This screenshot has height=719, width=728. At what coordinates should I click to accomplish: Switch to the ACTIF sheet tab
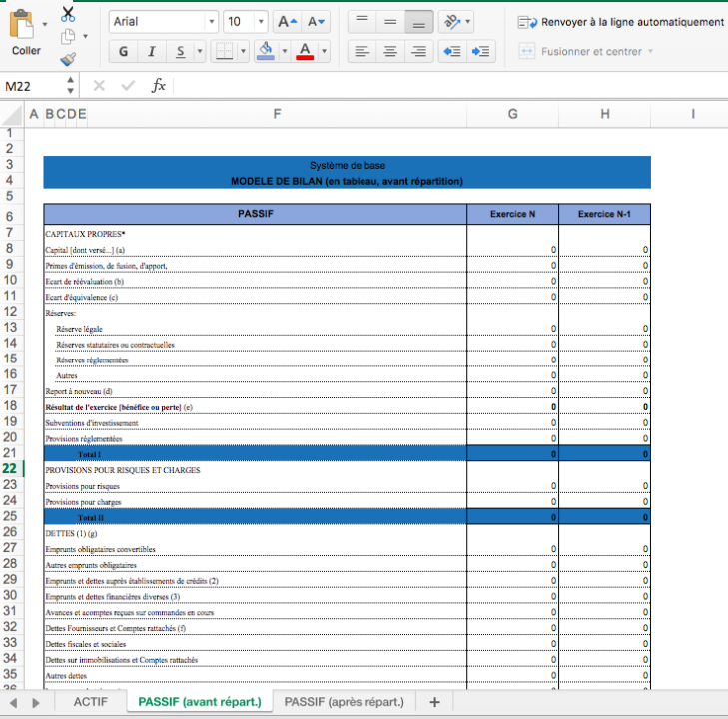(90, 702)
